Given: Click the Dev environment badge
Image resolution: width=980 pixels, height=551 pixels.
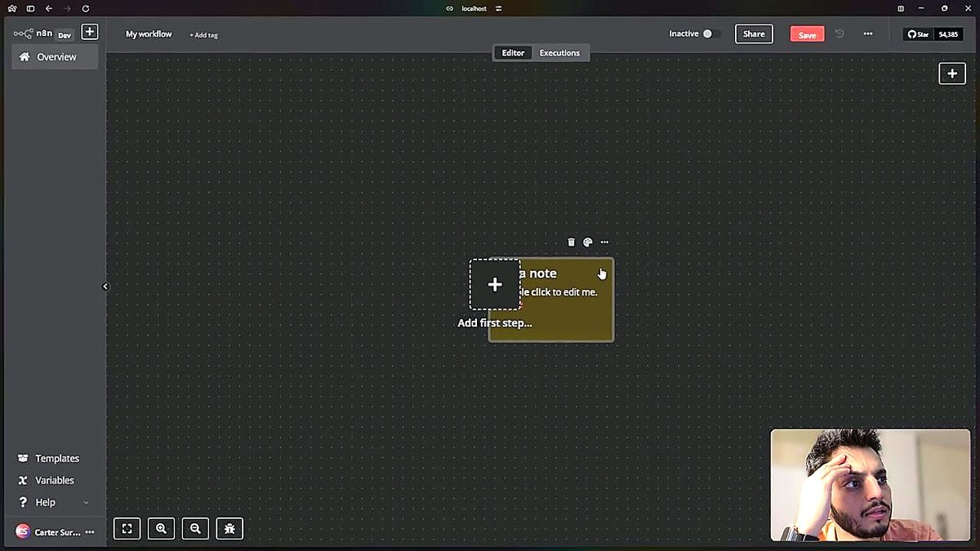Looking at the screenshot, I should tap(65, 35).
